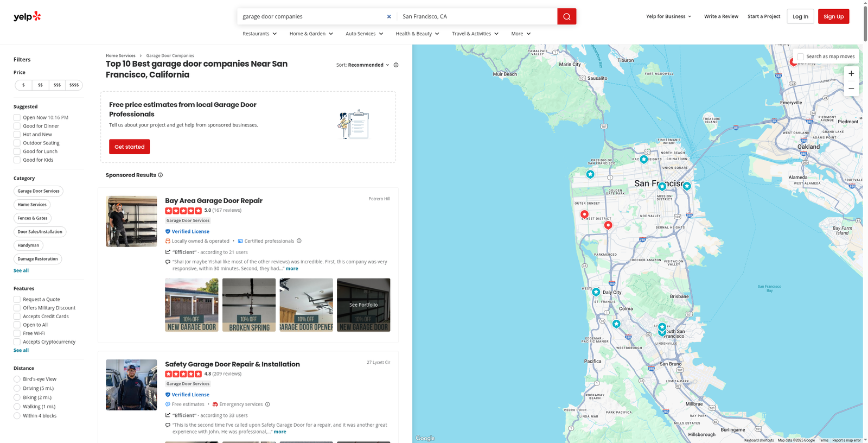Click the Get started button
Screen dimensions: 868x443
click(129, 147)
